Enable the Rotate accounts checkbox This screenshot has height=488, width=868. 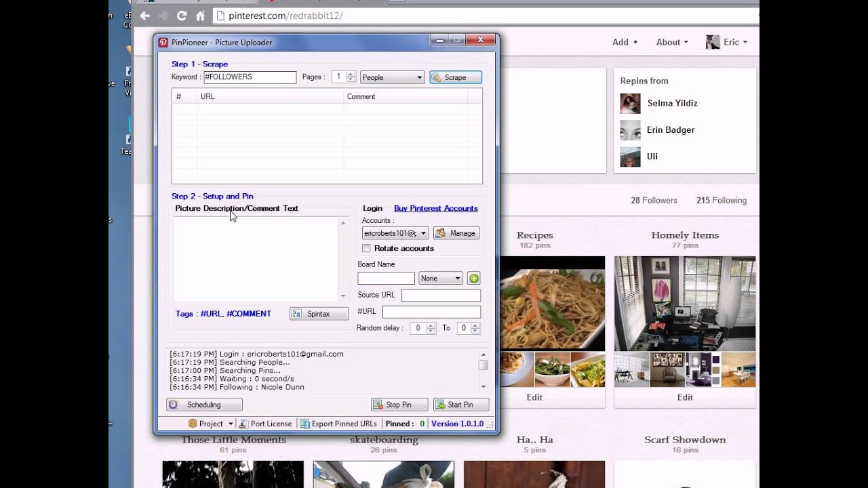[366, 248]
